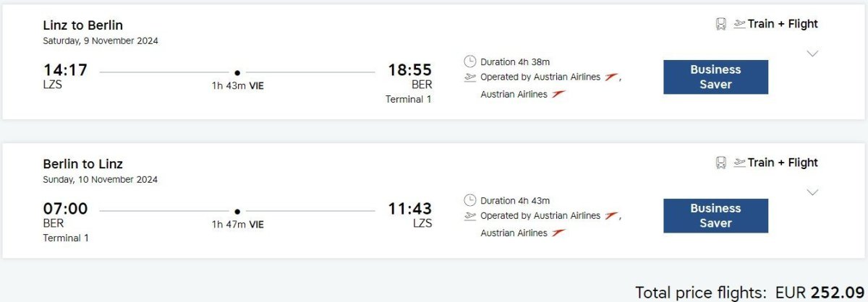Click the outbound 'Train + Flight' label
The width and height of the screenshot is (868, 302).
point(783,24)
